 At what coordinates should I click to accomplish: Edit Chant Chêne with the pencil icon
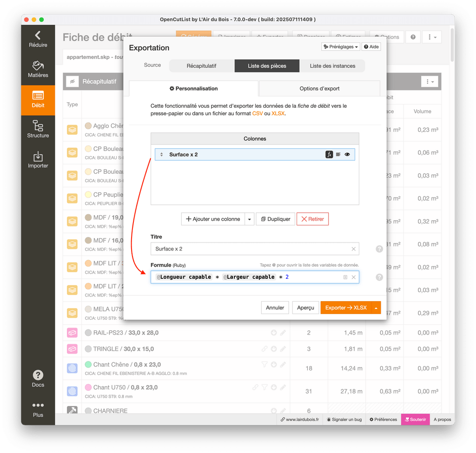(x=283, y=364)
